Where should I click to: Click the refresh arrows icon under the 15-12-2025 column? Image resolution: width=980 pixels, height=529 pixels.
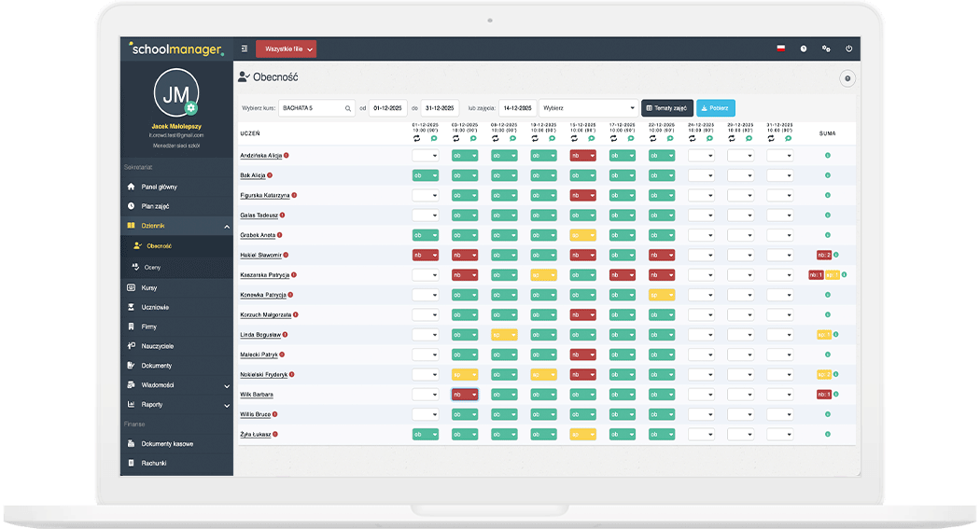tap(574, 137)
